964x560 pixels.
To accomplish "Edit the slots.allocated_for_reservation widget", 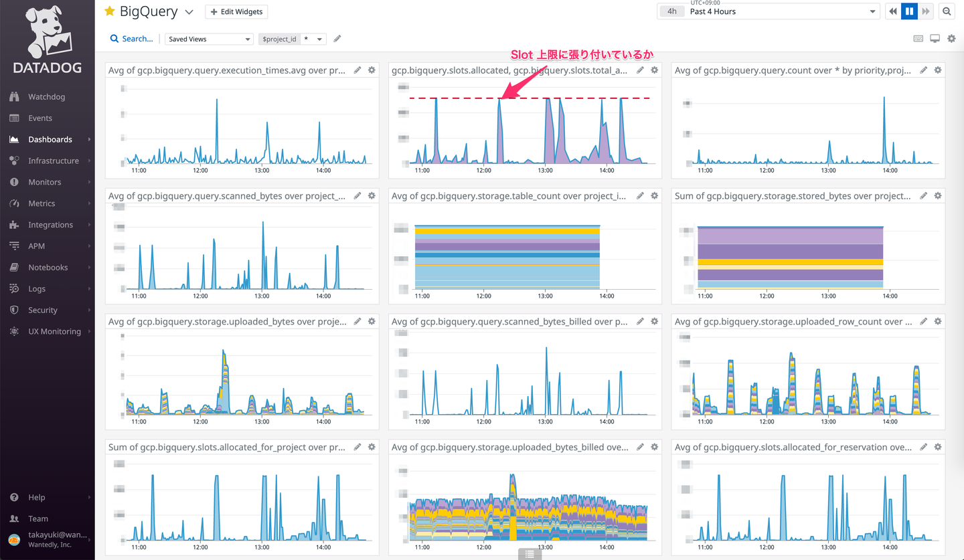I will [x=924, y=447].
